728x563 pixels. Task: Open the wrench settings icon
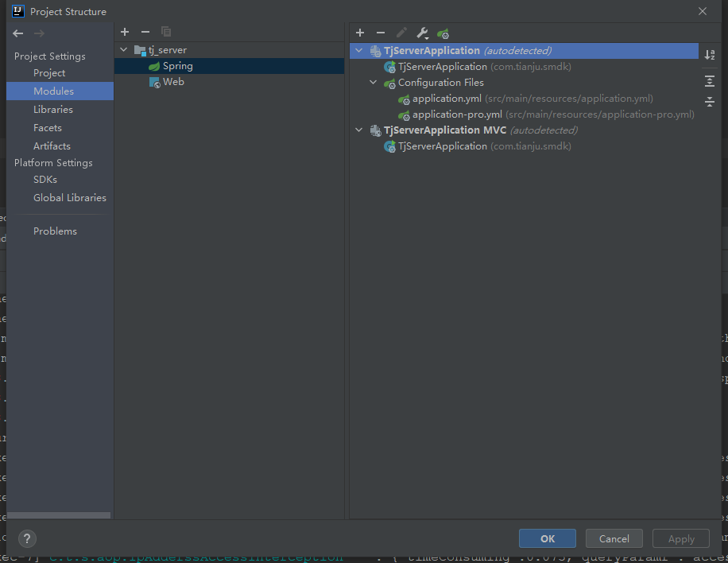422,33
